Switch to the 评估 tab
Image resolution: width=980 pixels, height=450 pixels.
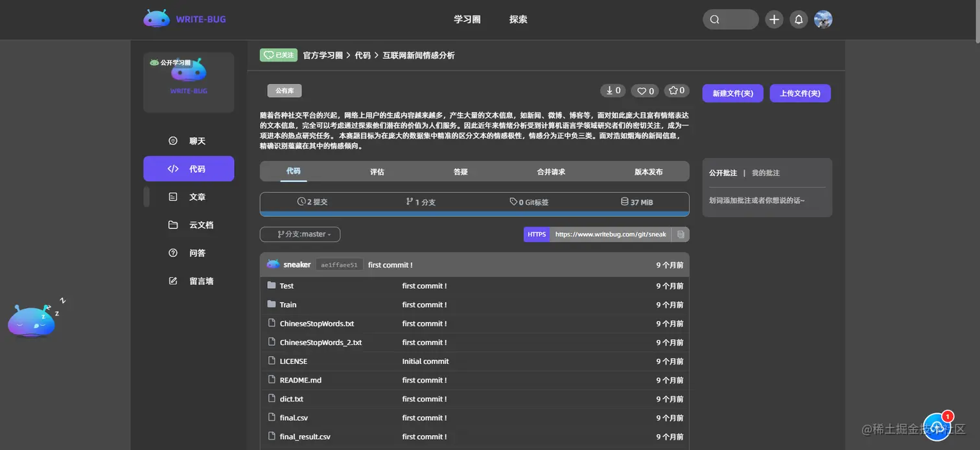377,172
